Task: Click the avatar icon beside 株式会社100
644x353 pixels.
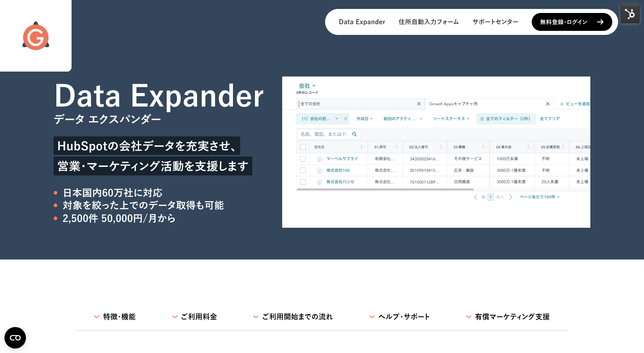Action: 319,170
